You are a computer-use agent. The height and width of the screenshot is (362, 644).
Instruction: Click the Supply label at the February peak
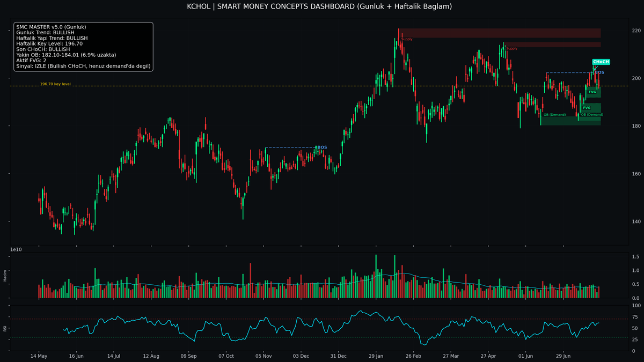[x=407, y=39]
